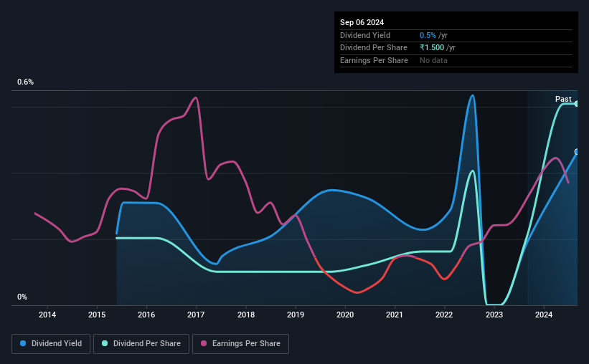Click the Dividend Yield endpoint marker circle
This screenshot has height=364, width=589.
pos(577,152)
